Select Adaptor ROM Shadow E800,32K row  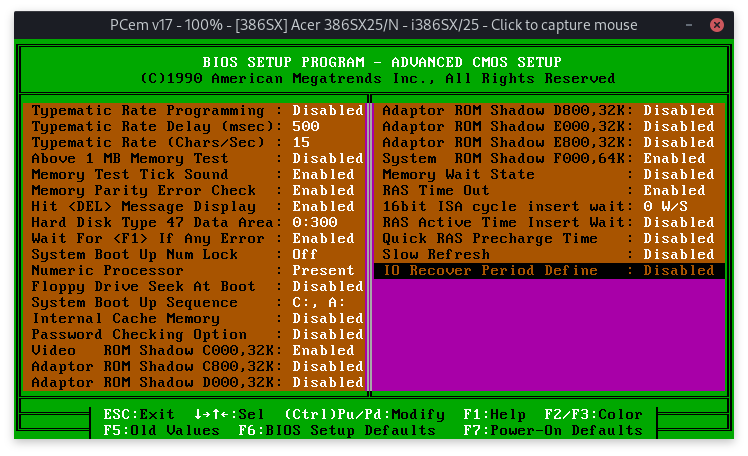549,143
